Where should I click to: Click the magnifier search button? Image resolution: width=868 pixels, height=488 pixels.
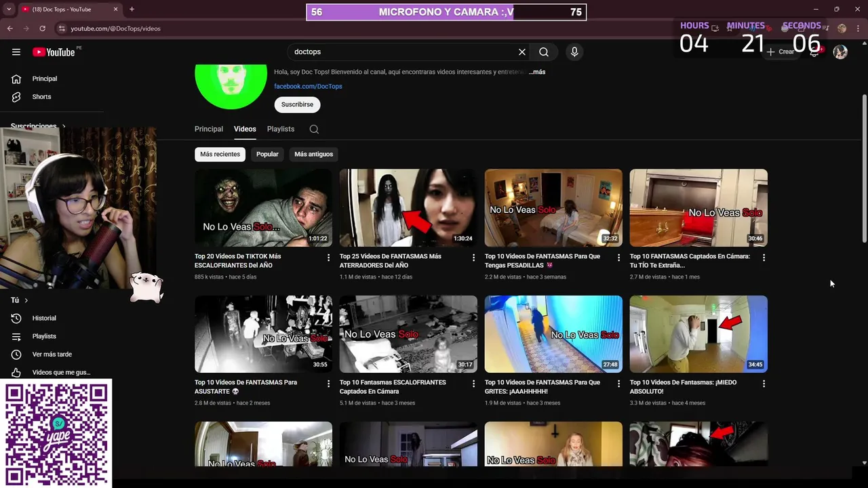coord(544,52)
